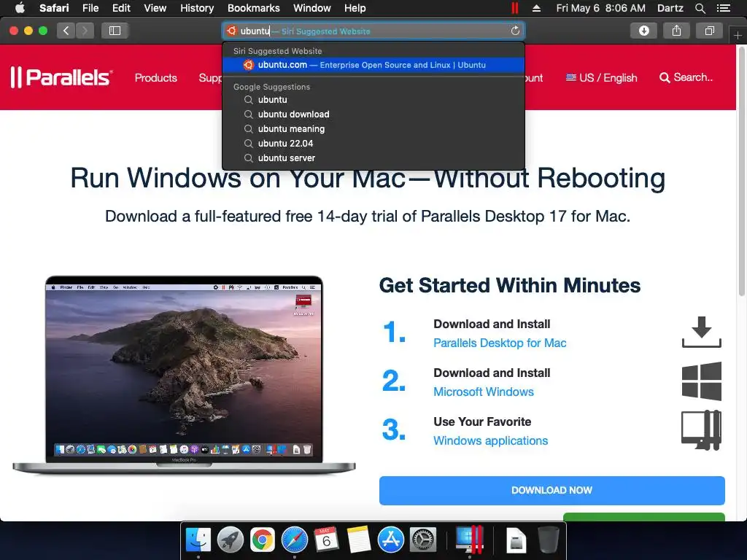Open Google Chrome from the Dock
Viewport: 747px width, 560px height.
[263, 540]
